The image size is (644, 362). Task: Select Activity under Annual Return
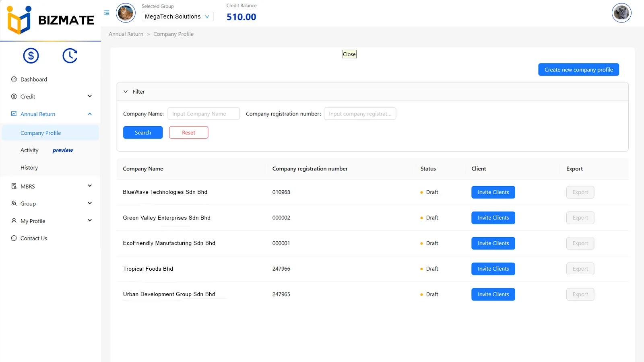(29, 150)
